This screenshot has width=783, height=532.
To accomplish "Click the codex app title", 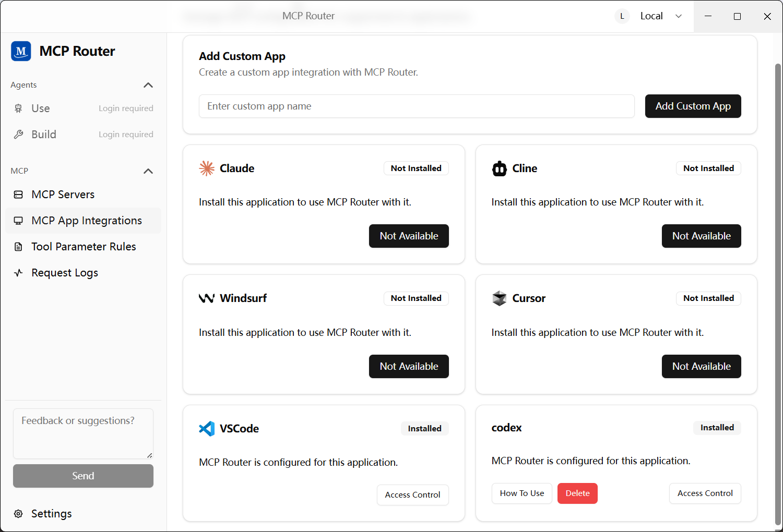I will click(x=506, y=428).
